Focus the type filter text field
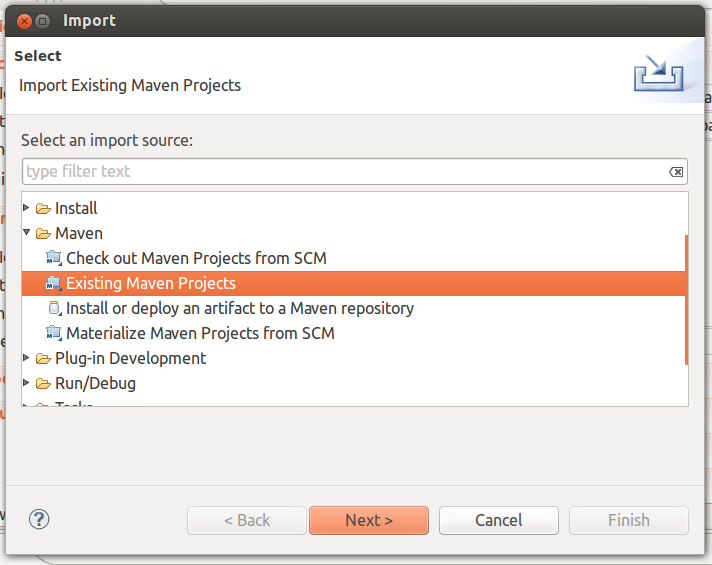This screenshot has width=712, height=565. coord(345,172)
